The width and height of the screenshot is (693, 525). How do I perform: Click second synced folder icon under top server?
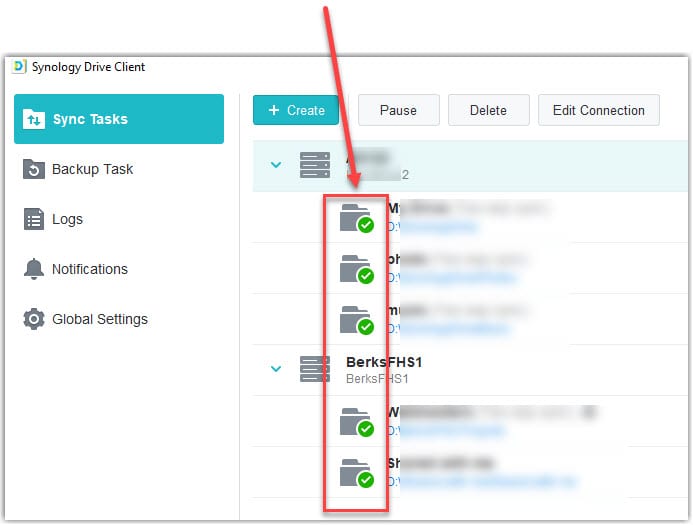(x=355, y=268)
